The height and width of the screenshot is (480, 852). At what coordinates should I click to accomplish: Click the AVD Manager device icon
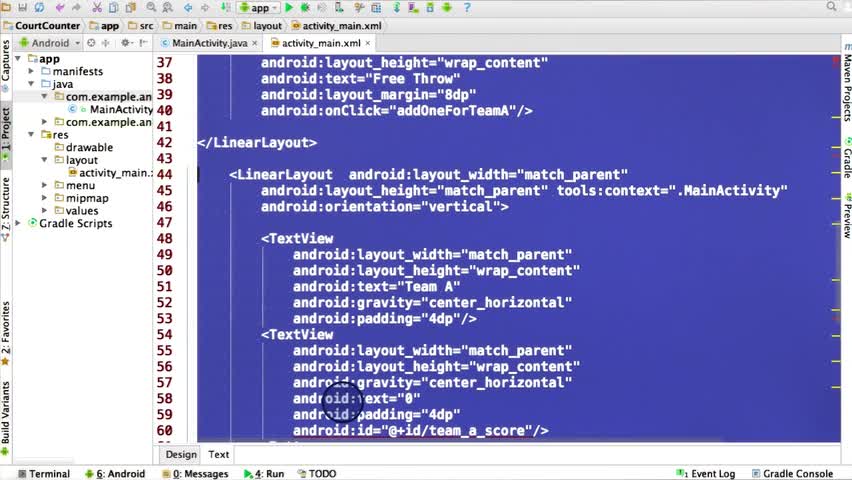(x=414, y=8)
